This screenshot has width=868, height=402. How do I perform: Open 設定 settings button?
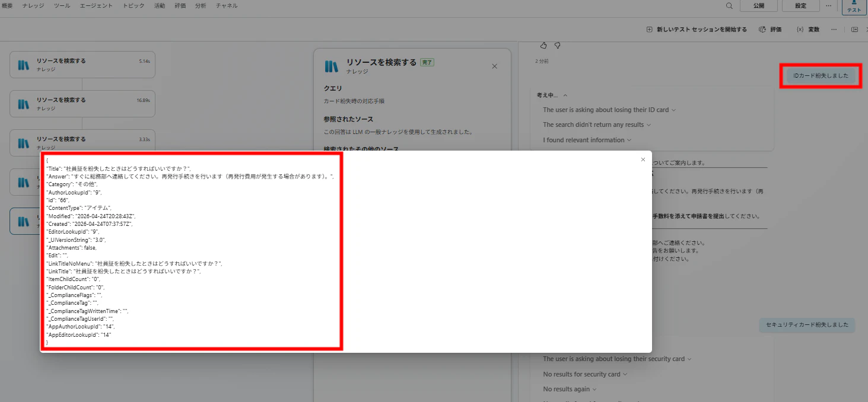(x=800, y=5)
